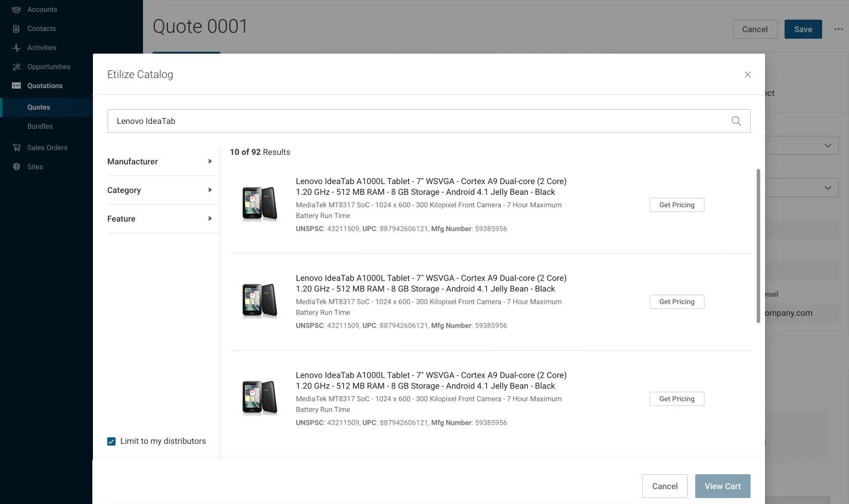Click the Contacts icon in sidebar
The width and height of the screenshot is (849, 504).
17,29
